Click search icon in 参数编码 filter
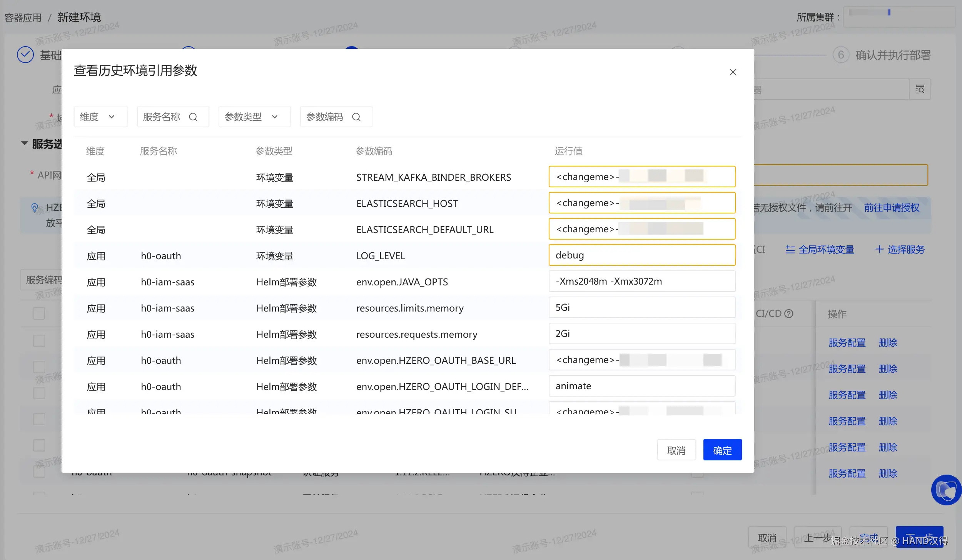This screenshot has width=962, height=560. point(356,117)
